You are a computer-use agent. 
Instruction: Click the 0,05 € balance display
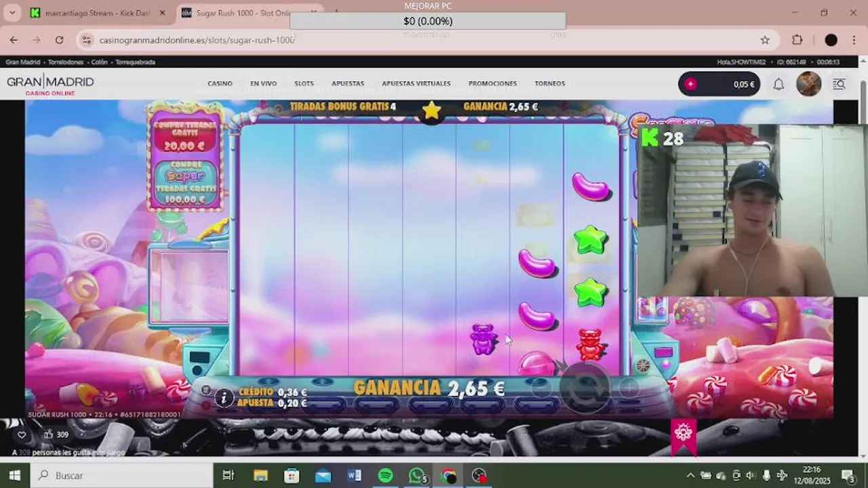(x=743, y=84)
